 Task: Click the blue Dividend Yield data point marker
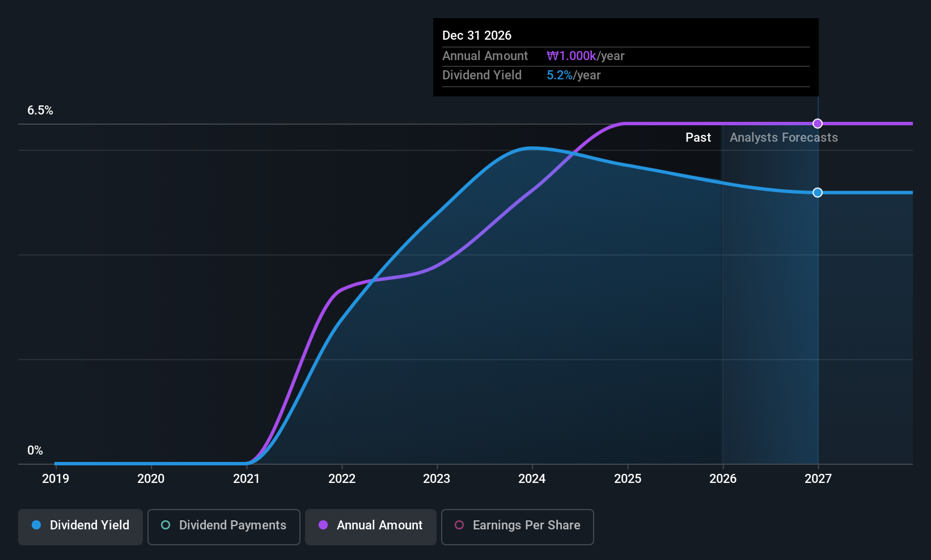click(818, 193)
